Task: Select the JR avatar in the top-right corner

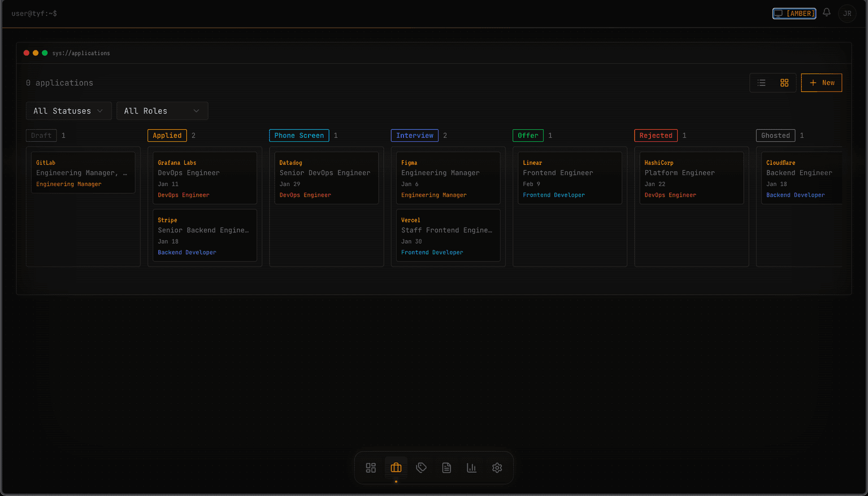Action: (x=847, y=13)
